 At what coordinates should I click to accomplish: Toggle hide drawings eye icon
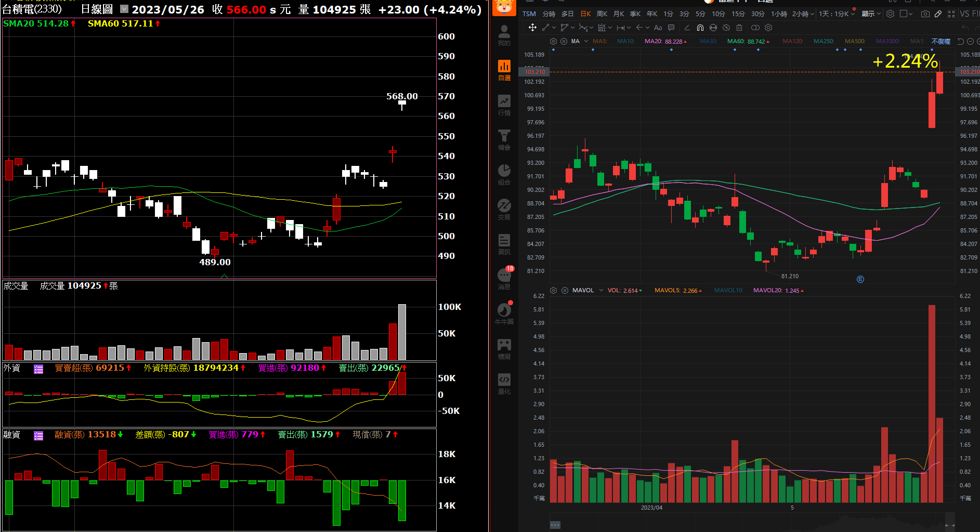click(726, 28)
